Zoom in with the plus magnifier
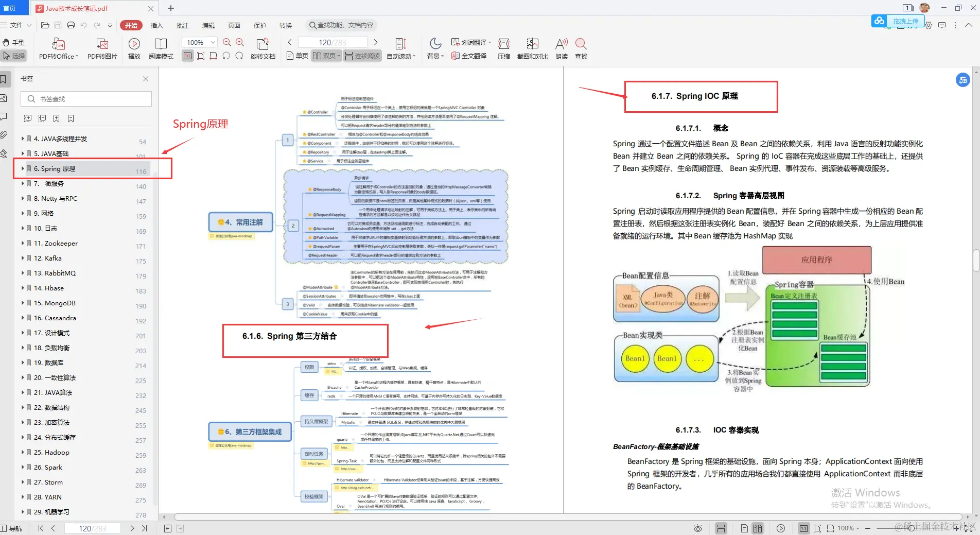Image resolution: width=980 pixels, height=535 pixels. tap(240, 43)
